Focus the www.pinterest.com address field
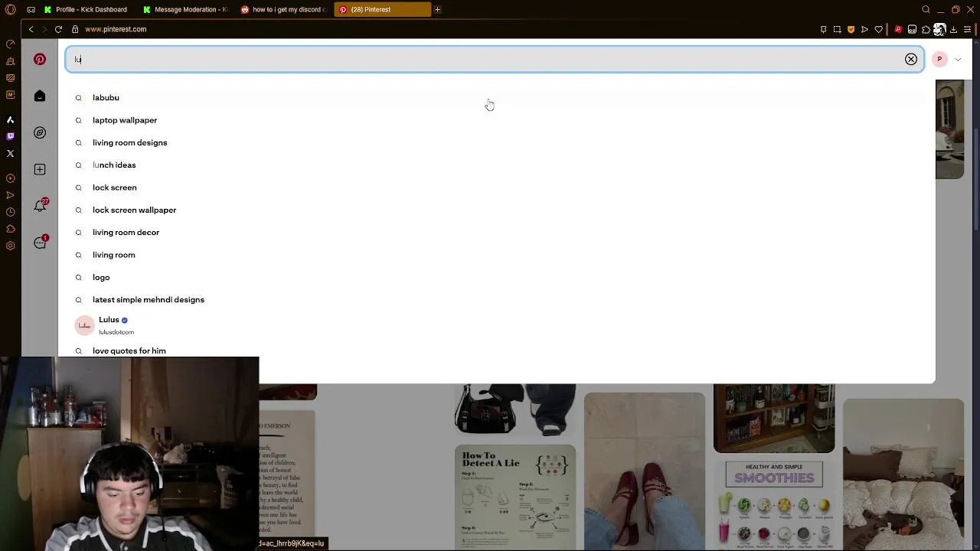This screenshot has height=551, width=980. [116, 29]
